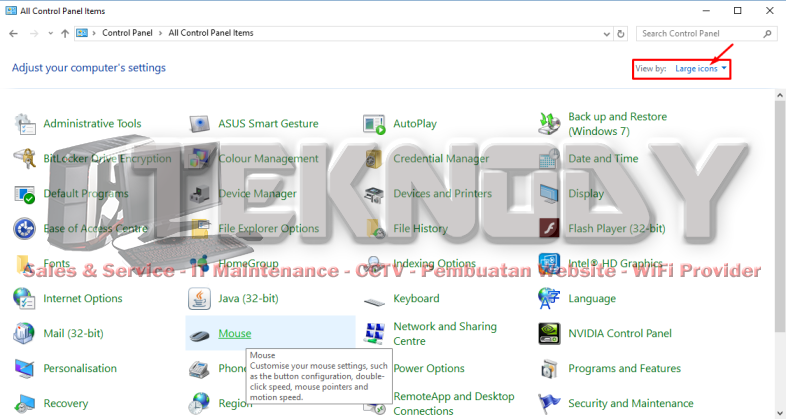This screenshot has width=786, height=419.
Task: Open the NVIDIA Control Panel icon
Action: 549,333
